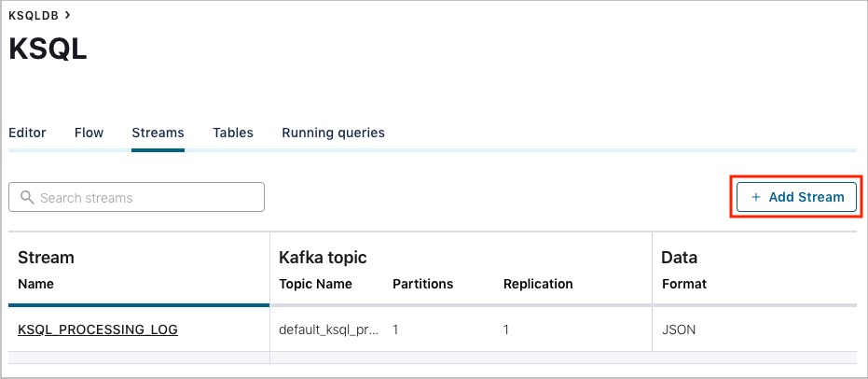
Task: Click the Partitions column header
Action: pos(423,284)
